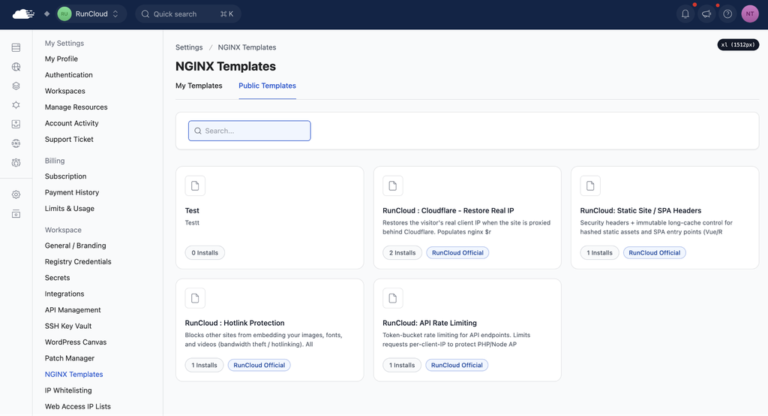This screenshot has height=416, width=768.
Task: Open Patch Manager
Action: coord(70,358)
